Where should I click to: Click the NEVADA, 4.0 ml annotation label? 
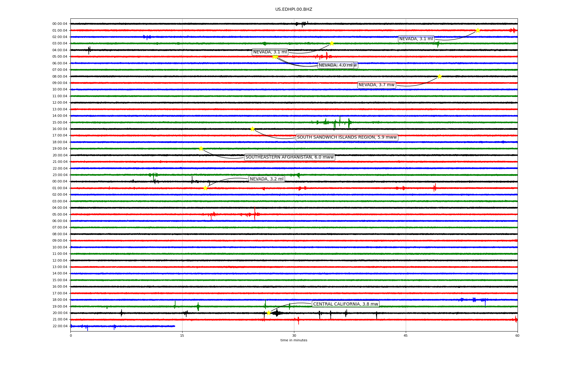[336, 65]
